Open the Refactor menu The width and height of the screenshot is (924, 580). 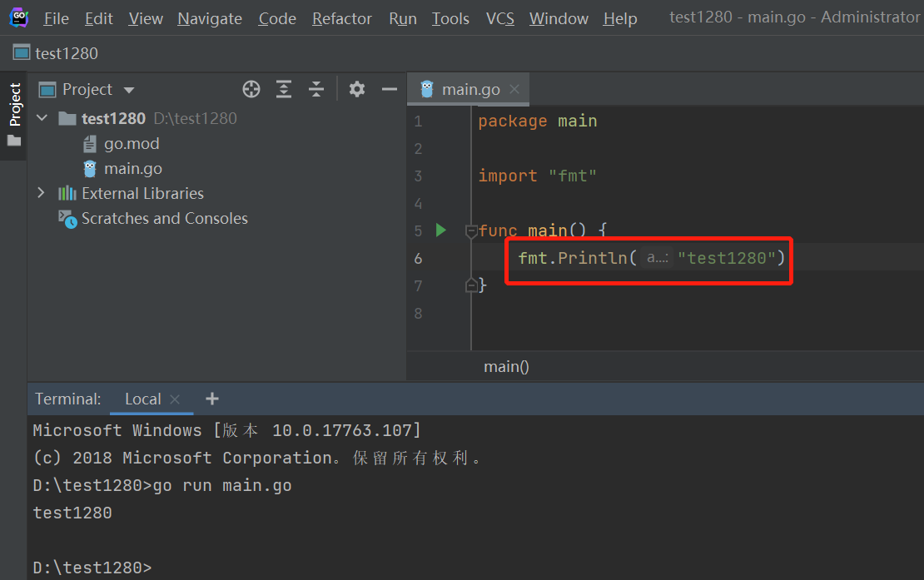pyautogui.click(x=342, y=19)
